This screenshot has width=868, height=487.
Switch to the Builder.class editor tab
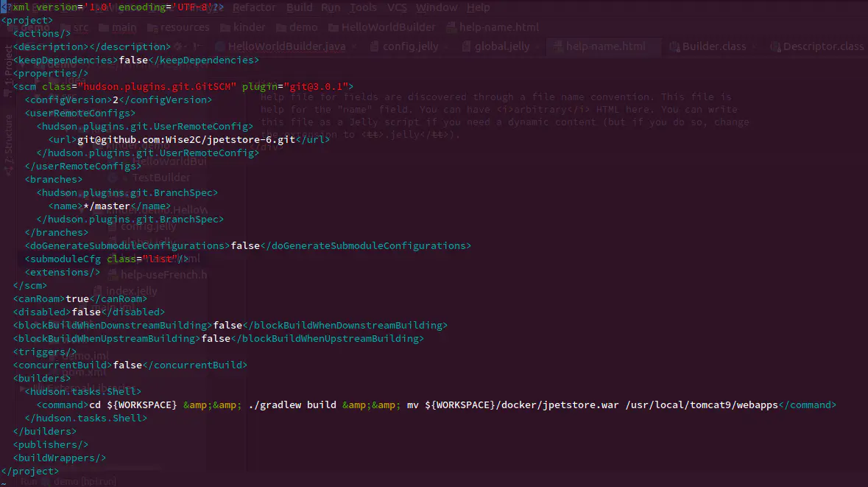coord(713,46)
